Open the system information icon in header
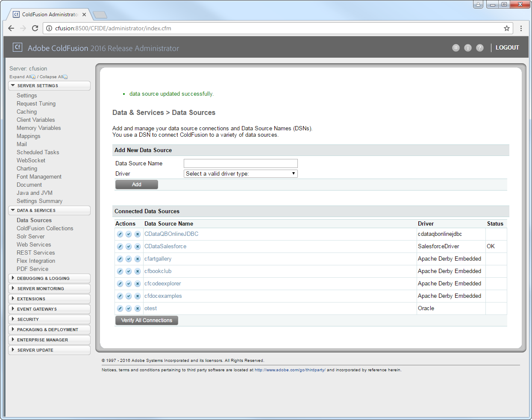Image resolution: width=532 pixels, height=420 pixels. [x=468, y=48]
